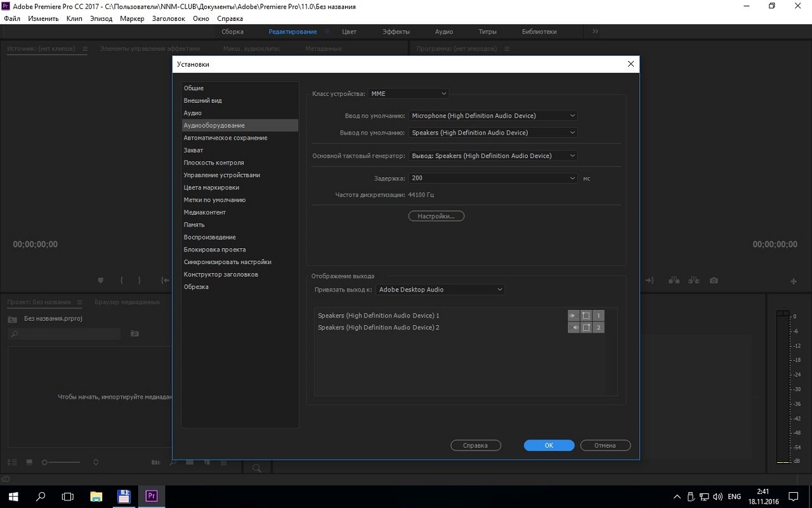Confirm settings with the OK button
The width and height of the screenshot is (812, 508).
pyautogui.click(x=549, y=445)
